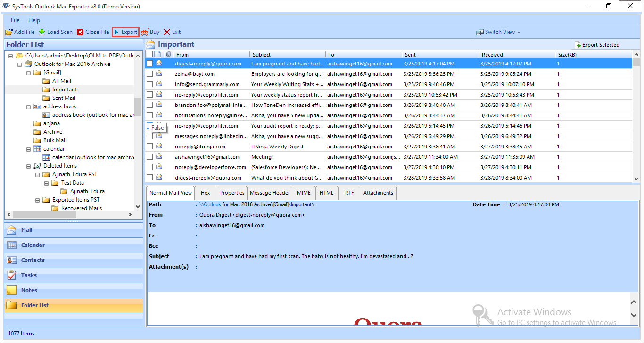Collapse the [Gmail] folder node

tap(28, 73)
